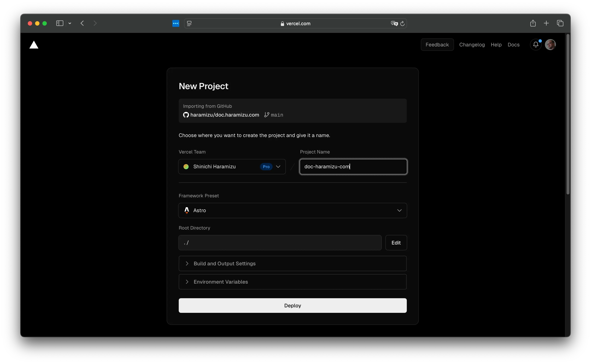Screen dimensions: 591x364
Task: Click the page vertical scrollbar
Action: pyautogui.click(x=568, y=114)
